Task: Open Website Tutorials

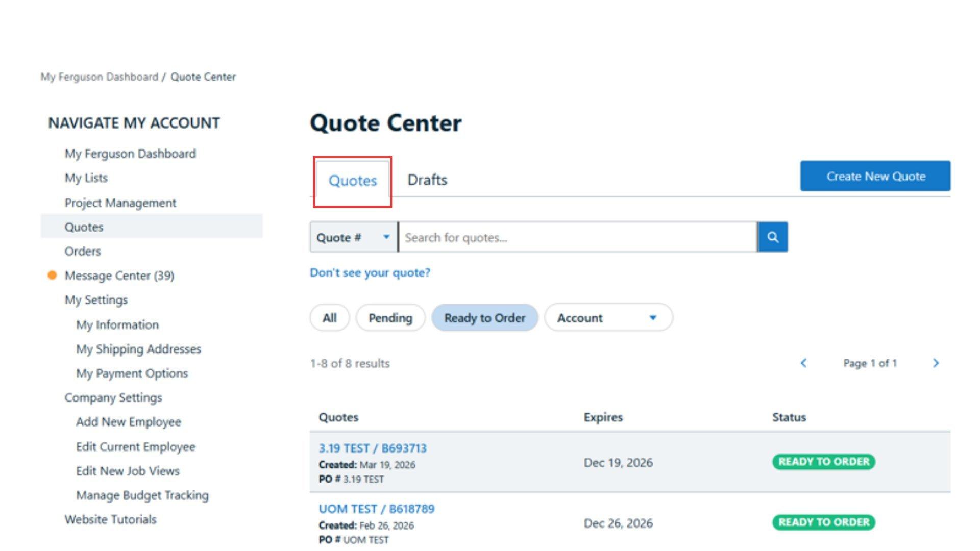Action: point(111,519)
